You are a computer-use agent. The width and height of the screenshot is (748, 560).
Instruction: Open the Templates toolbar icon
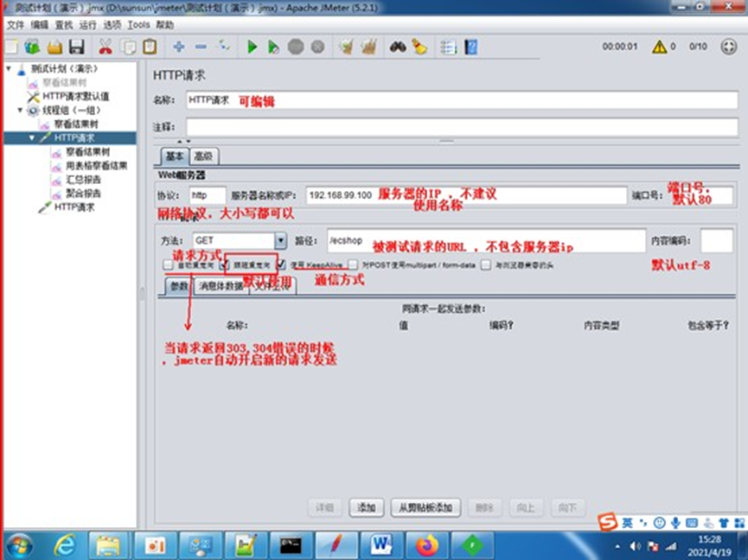pyautogui.click(x=33, y=47)
